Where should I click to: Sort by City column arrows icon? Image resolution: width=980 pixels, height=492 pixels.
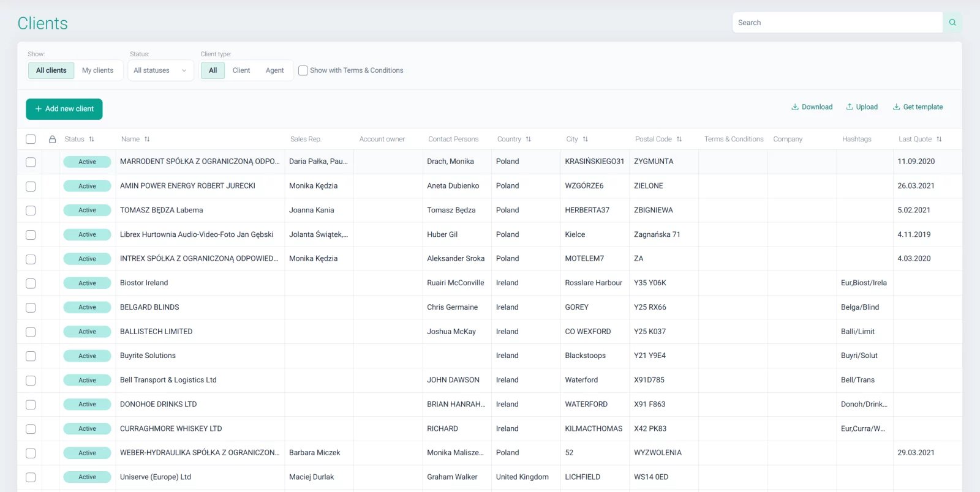point(586,140)
